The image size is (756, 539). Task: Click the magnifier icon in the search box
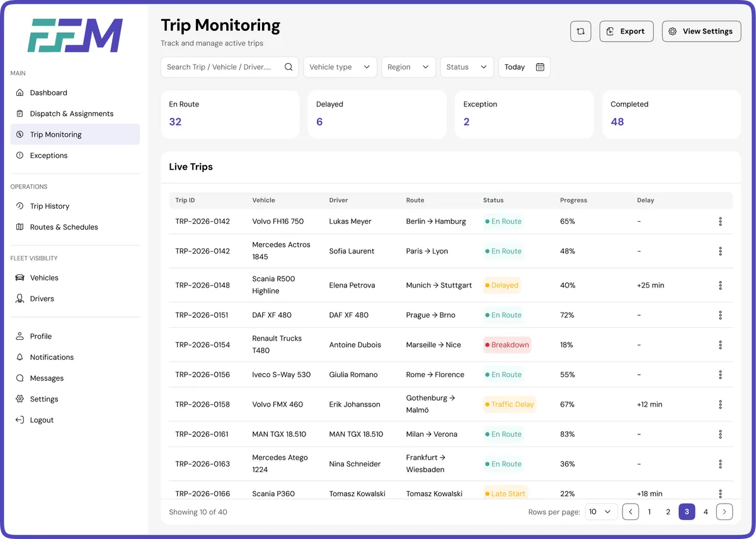click(x=289, y=67)
